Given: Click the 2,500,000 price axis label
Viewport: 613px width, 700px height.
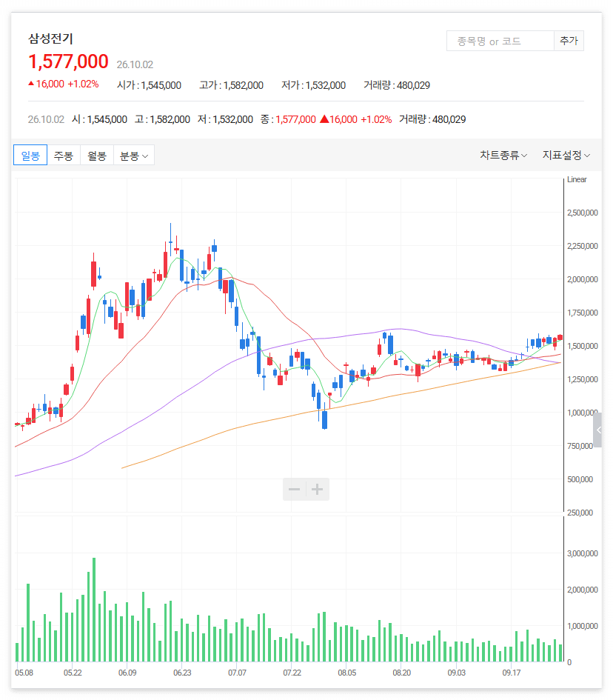Looking at the screenshot, I should [x=582, y=213].
